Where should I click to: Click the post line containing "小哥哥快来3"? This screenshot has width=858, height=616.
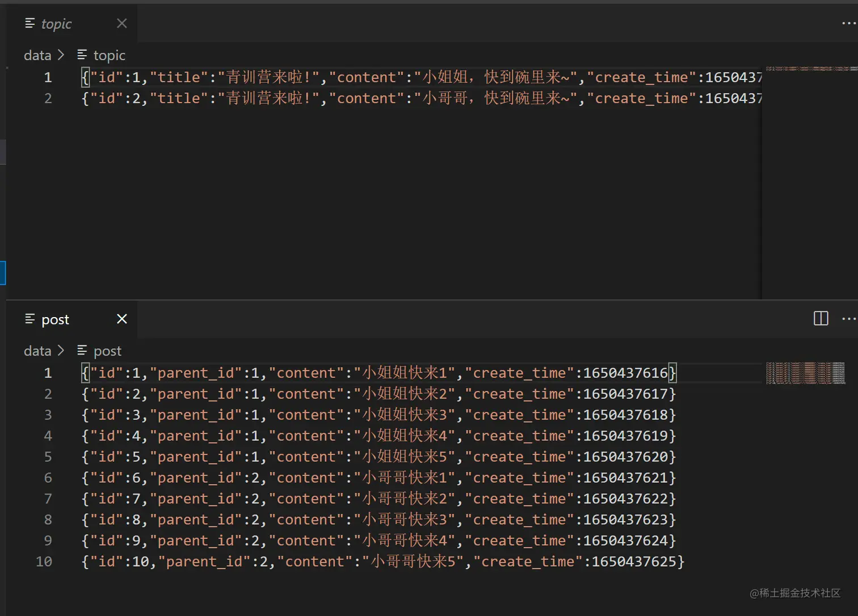click(x=379, y=520)
